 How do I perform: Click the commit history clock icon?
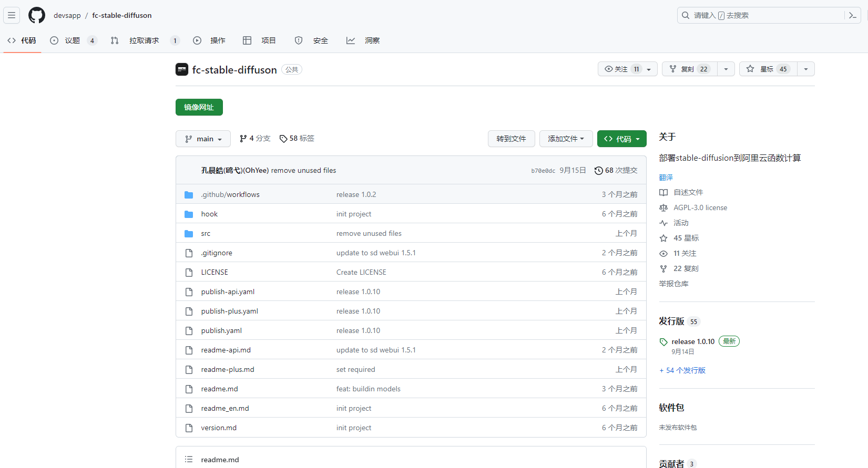598,171
